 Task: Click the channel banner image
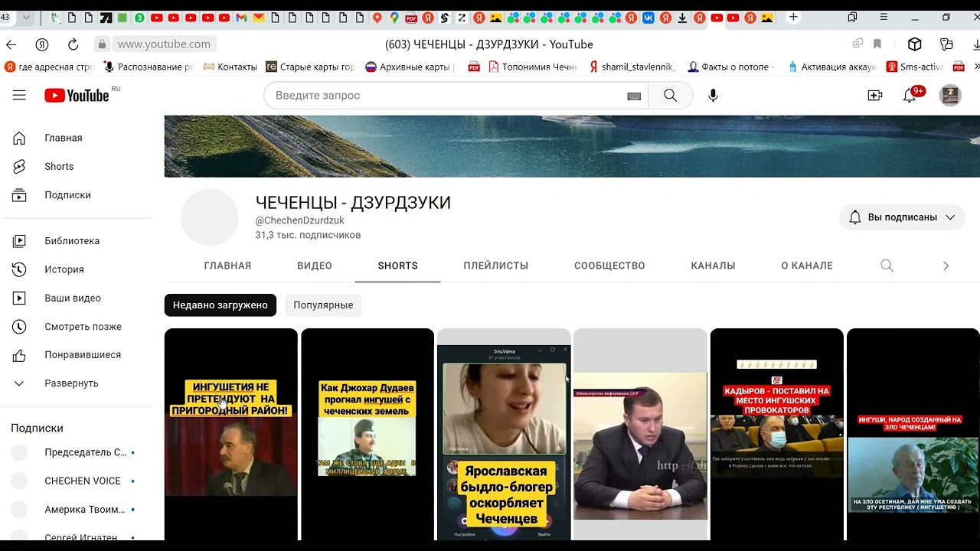coord(572,146)
